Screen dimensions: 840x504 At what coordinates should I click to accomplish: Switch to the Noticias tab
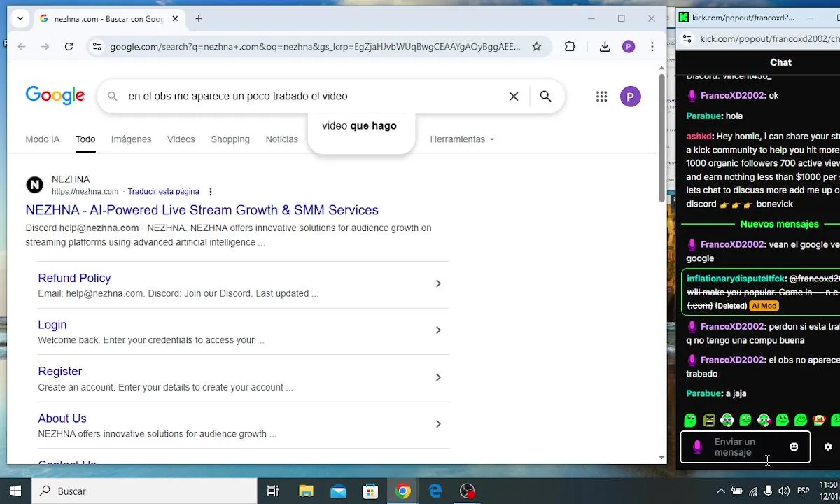tap(281, 139)
